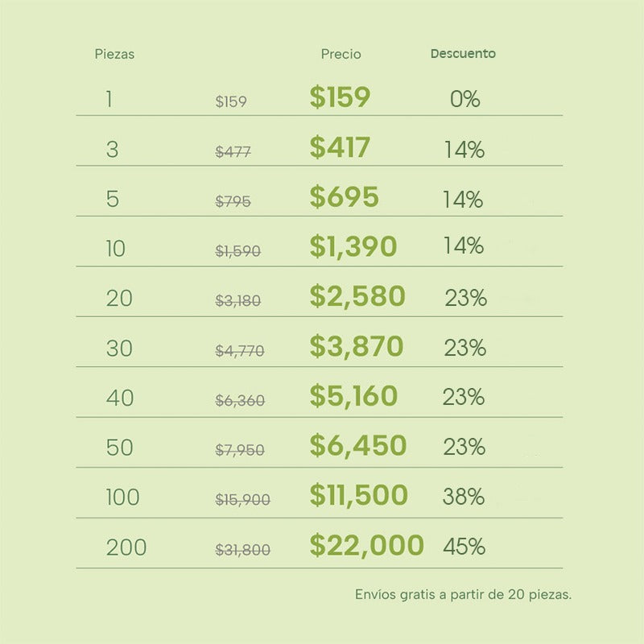Select the $417 price for 3 pieces

pyautogui.click(x=340, y=147)
